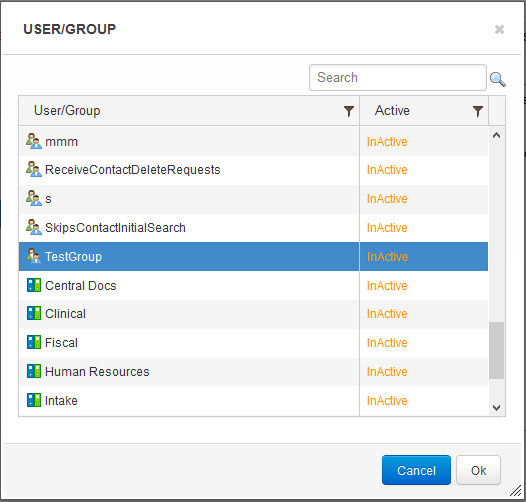Click the binder icon beside Fiscal
526x502 pixels.
coord(34,342)
